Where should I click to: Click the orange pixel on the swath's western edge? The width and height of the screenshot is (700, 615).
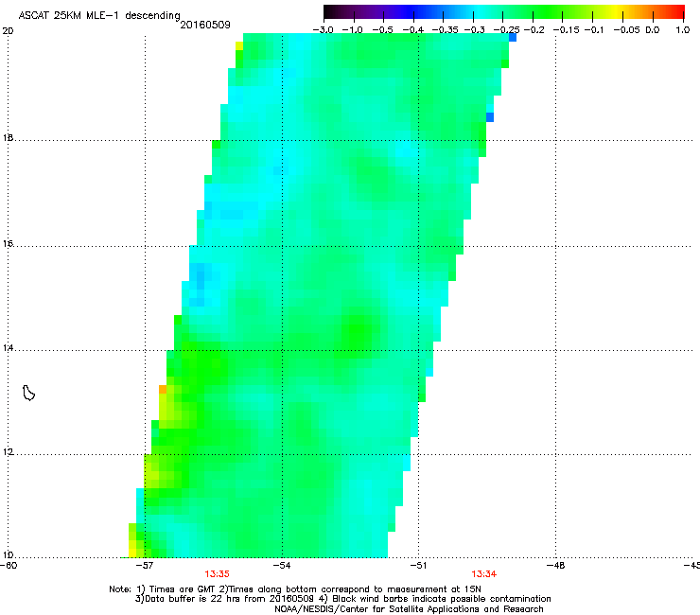click(x=163, y=390)
